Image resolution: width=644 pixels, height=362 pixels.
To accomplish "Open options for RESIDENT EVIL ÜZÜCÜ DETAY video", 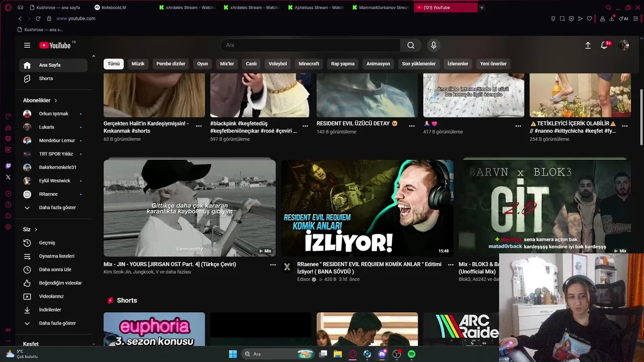I will (412, 126).
